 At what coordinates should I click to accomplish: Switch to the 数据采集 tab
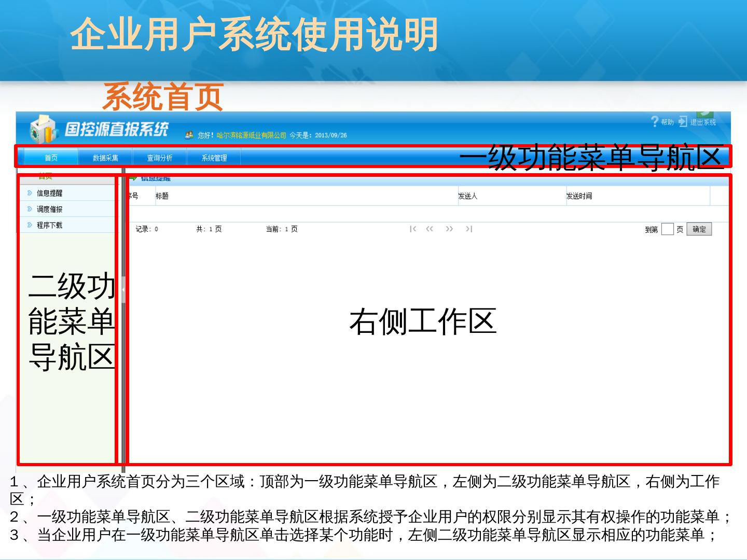(x=105, y=158)
